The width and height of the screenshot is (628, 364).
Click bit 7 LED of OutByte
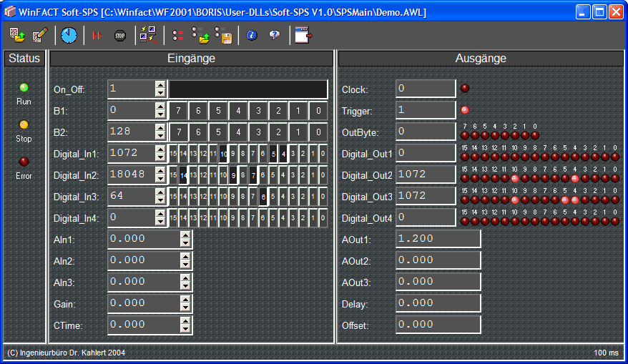click(x=465, y=135)
